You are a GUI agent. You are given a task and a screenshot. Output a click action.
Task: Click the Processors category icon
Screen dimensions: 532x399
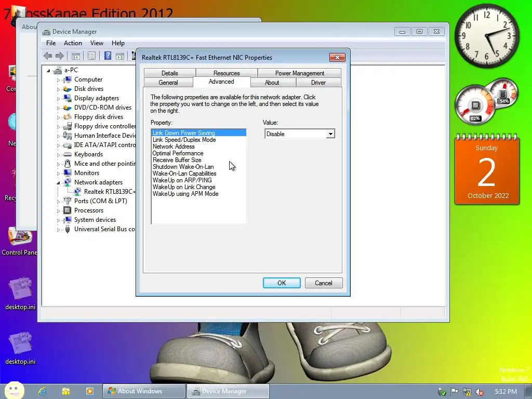pos(67,210)
